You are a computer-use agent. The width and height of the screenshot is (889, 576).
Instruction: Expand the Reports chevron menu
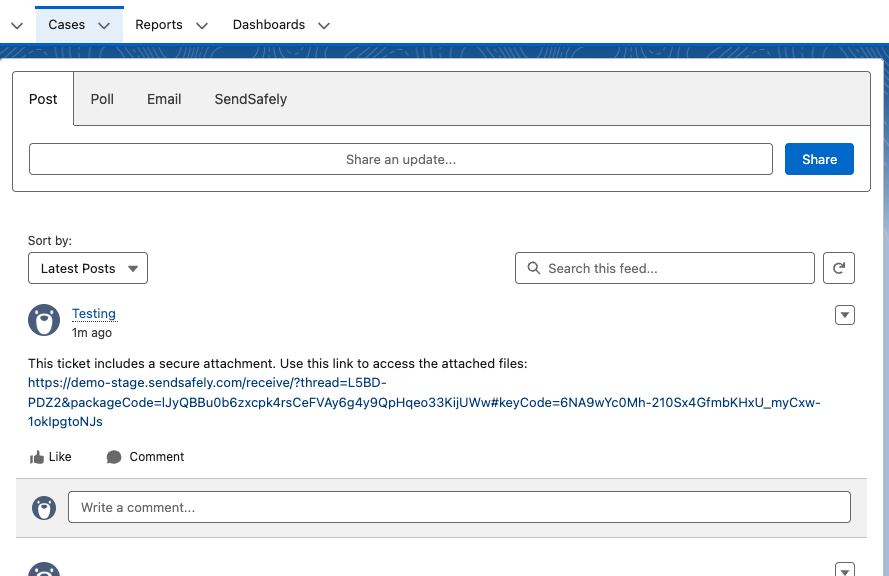[x=202, y=26]
